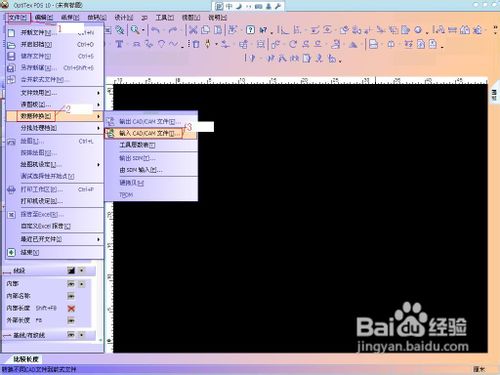Viewport: 500px width, 375px height.
Task: Click the paste icon in toolbar
Action: 218,30
